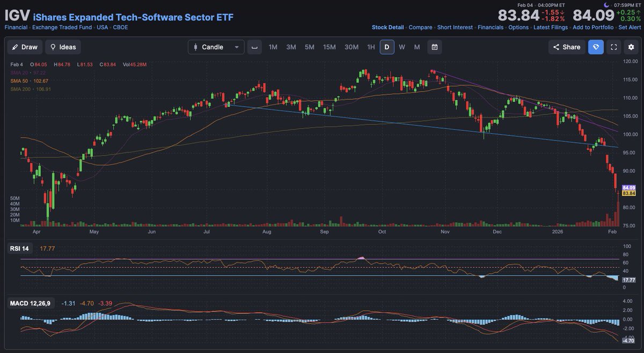Image resolution: width=644 pixels, height=353 pixels.
Task: Open Short Interest page
Action: tap(455, 27)
